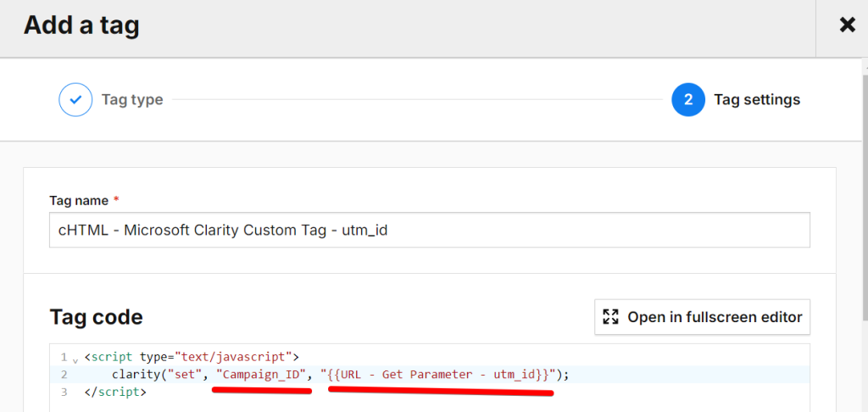Click the Tag type checkmark step circle
This screenshot has height=412, width=868.
coord(75,100)
